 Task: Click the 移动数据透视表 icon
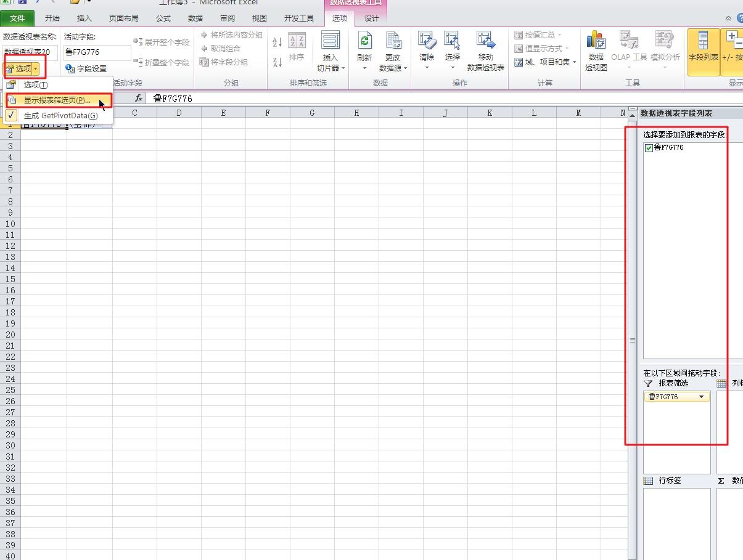[x=486, y=41]
